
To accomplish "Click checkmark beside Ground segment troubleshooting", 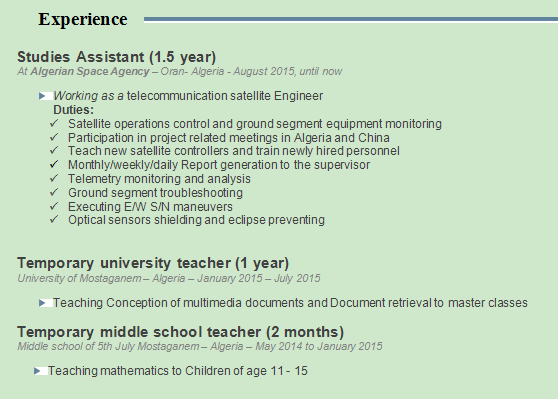I will tap(54, 192).
